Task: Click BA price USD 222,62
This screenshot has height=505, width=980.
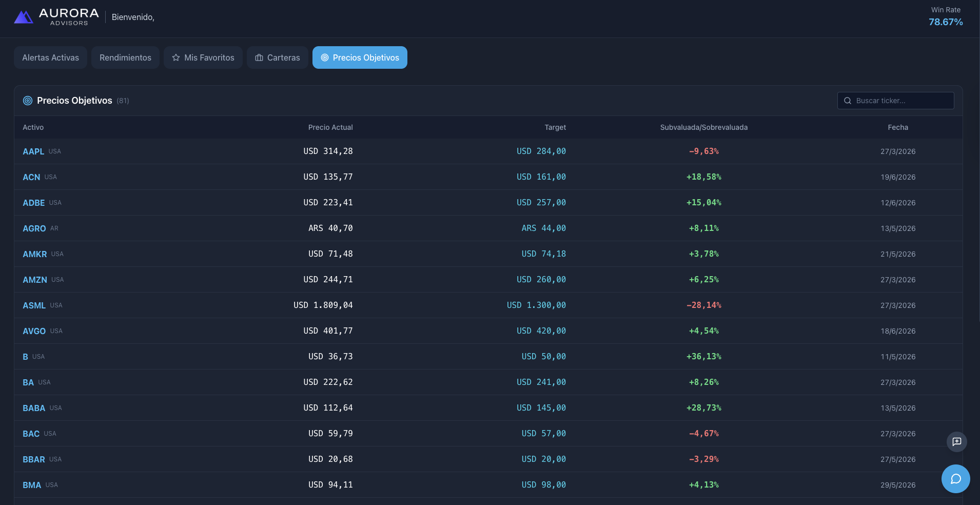Action: point(328,382)
